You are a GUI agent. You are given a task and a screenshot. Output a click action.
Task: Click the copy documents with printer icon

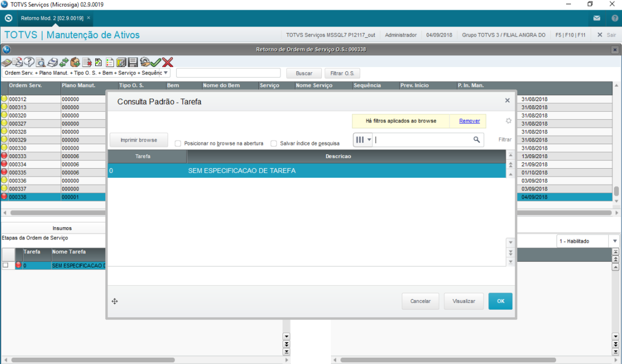[18, 62]
